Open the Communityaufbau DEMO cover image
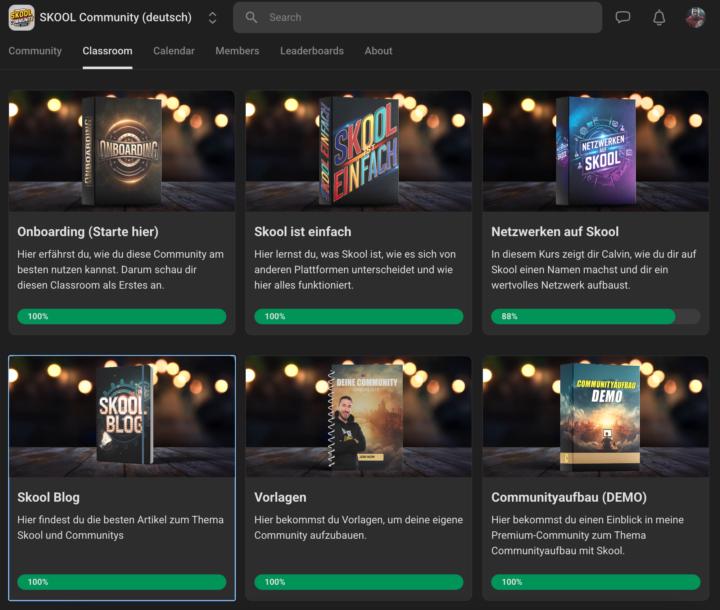Screen dimensions: 720x610 [596, 417]
